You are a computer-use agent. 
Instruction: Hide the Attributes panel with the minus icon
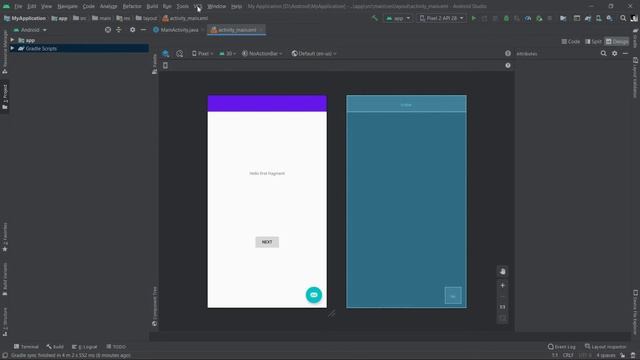pyautogui.click(x=625, y=53)
